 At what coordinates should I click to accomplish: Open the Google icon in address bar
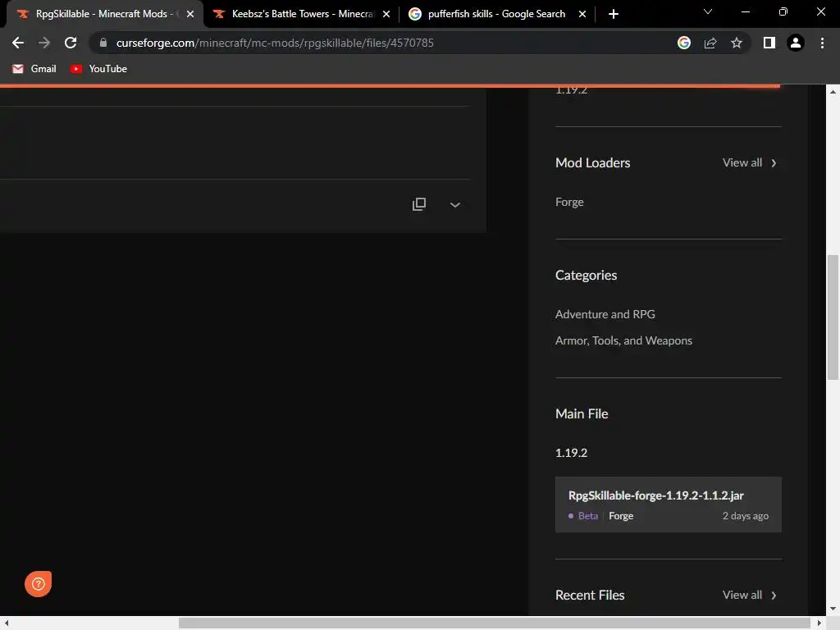[683, 43]
